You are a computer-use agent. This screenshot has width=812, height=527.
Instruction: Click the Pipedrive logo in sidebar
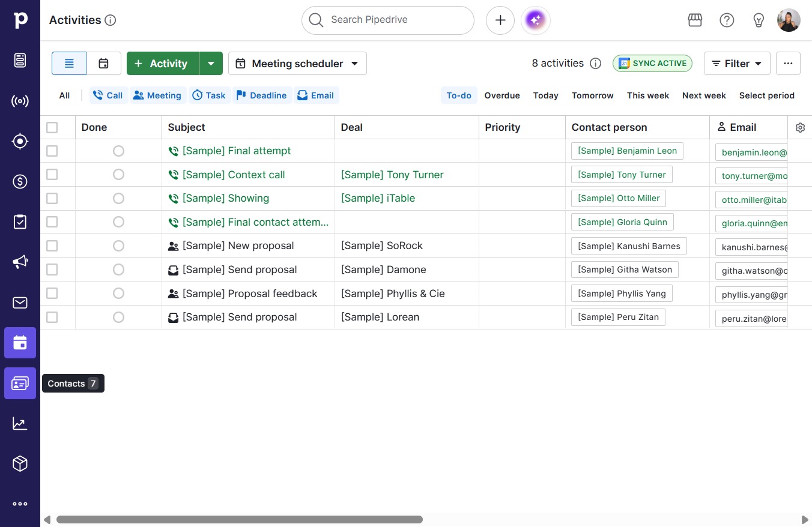pos(20,20)
